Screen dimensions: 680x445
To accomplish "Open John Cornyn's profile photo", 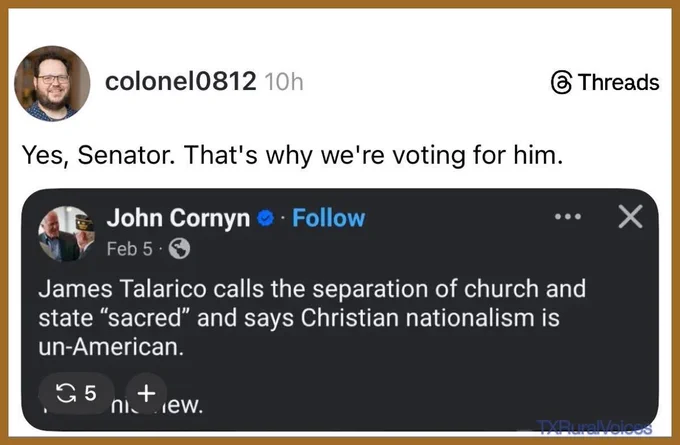I will pyautogui.click(x=66, y=234).
